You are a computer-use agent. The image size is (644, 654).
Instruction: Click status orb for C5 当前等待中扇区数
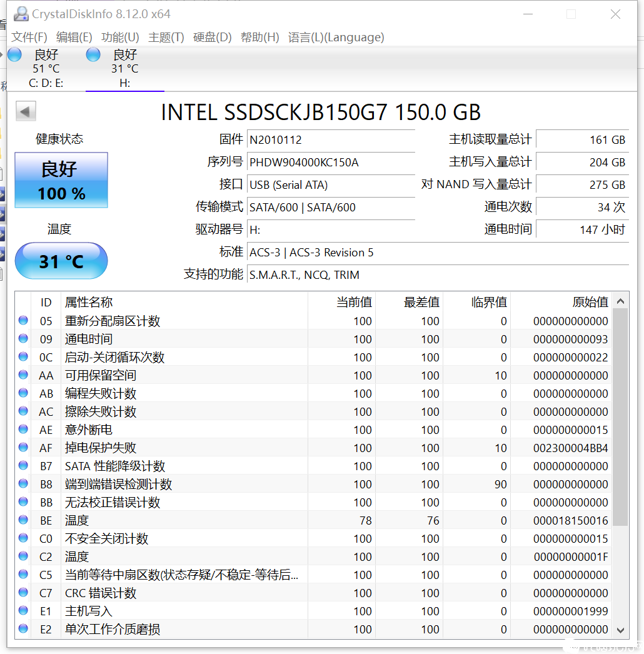[23, 575]
